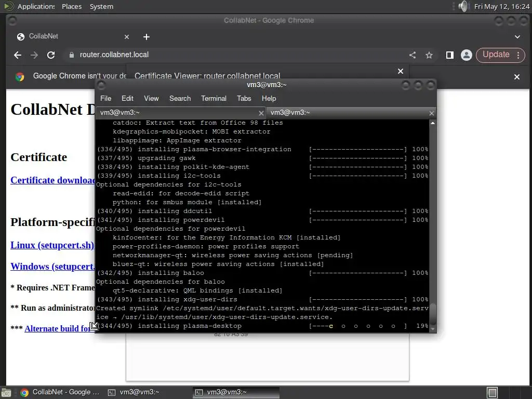Open a new Chrome tab
Image resolution: width=532 pixels, height=399 pixels.
(x=146, y=37)
